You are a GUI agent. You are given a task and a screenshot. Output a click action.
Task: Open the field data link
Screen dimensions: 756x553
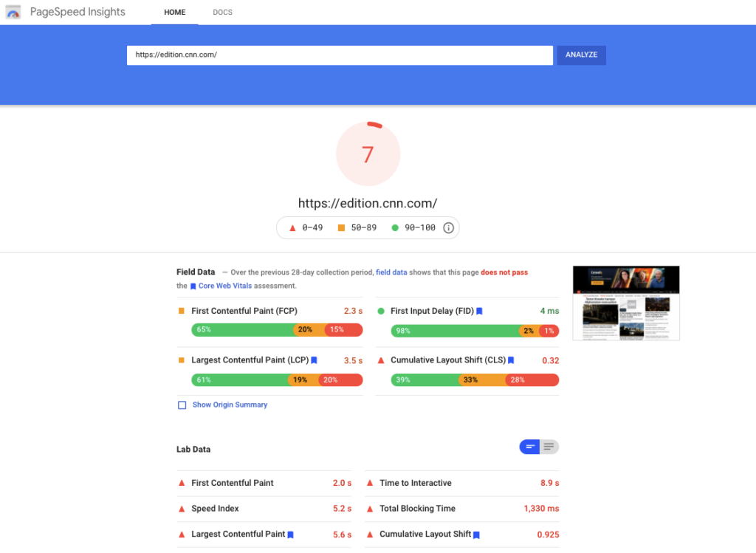tap(391, 272)
